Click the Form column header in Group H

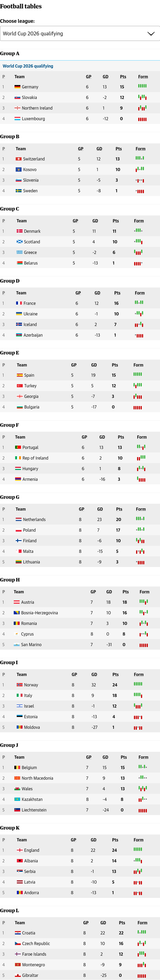145,592
